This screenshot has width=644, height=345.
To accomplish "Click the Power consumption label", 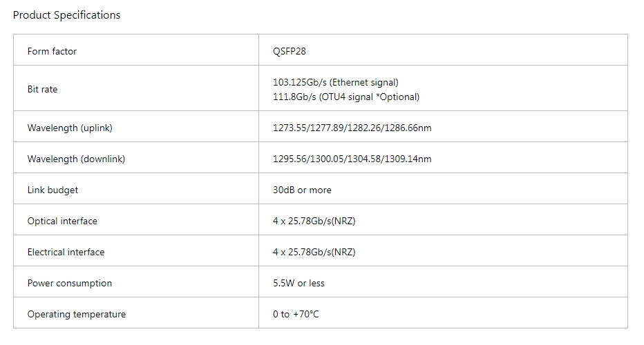I will click(70, 284).
